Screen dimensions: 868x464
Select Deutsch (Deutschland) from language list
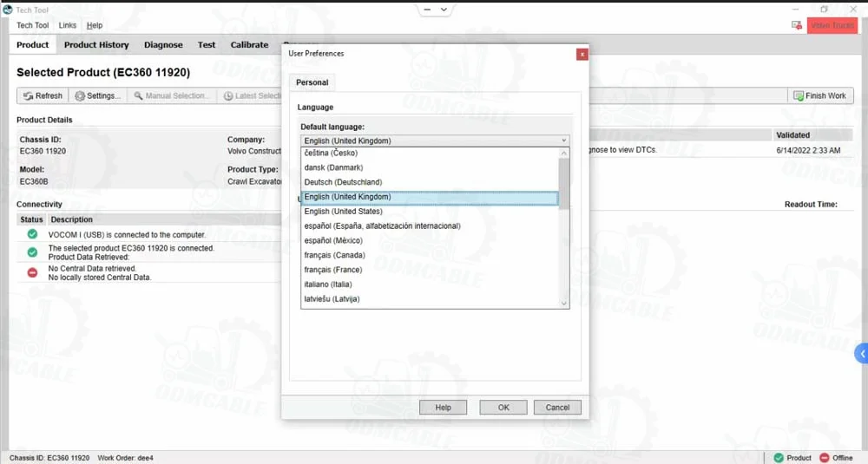pyautogui.click(x=343, y=182)
